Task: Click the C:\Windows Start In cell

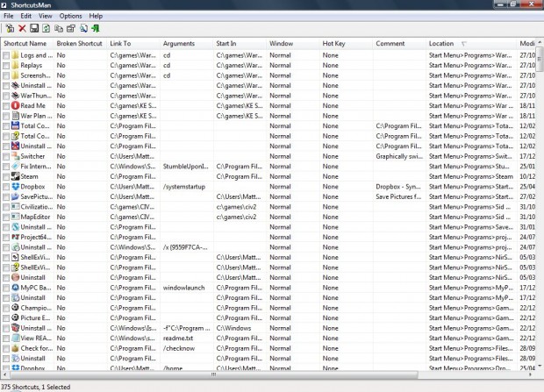Action: point(240,328)
